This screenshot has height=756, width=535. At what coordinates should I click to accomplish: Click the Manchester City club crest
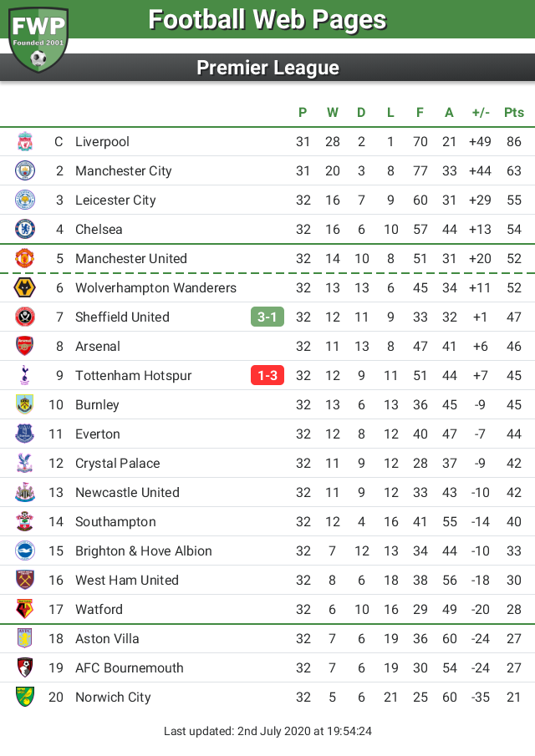point(24,170)
